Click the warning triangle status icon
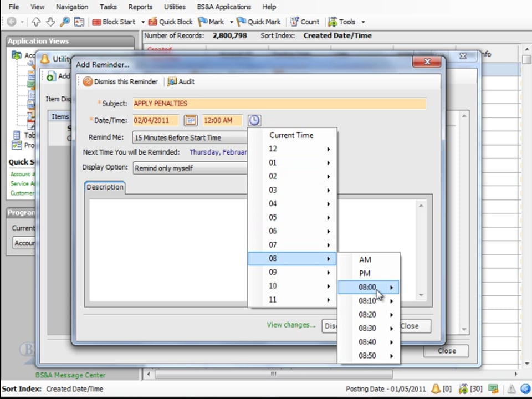Screen dimensions: 532x399 coord(511,389)
